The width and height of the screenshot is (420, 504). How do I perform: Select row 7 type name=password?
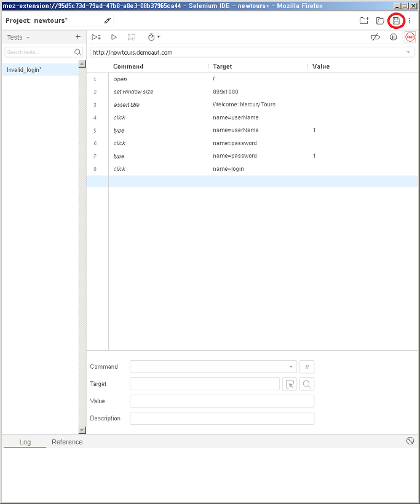point(253,156)
